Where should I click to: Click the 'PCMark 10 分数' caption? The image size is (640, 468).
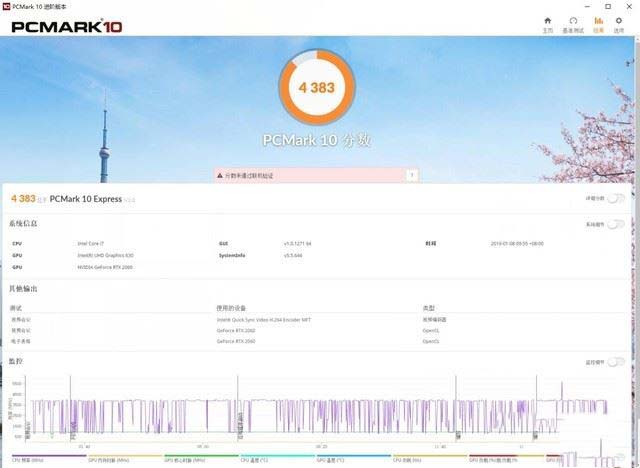coord(317,140)
